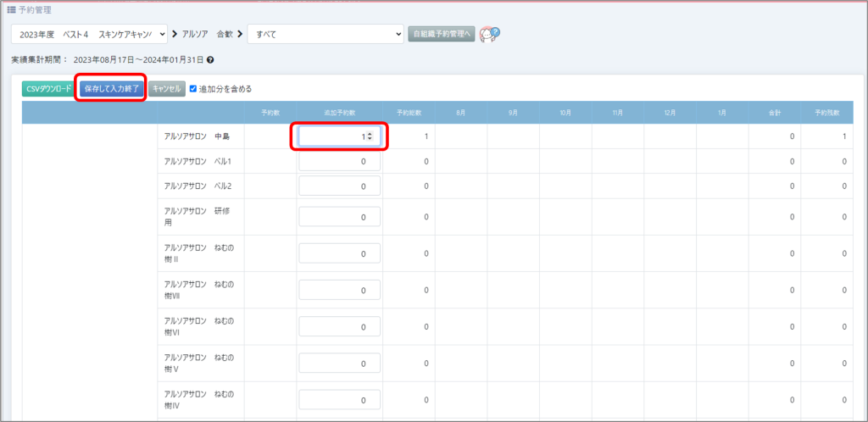Click the chevron arrow after 合歓
The image size is (868, 422).
pyautogui.click(x=240, y=34)
